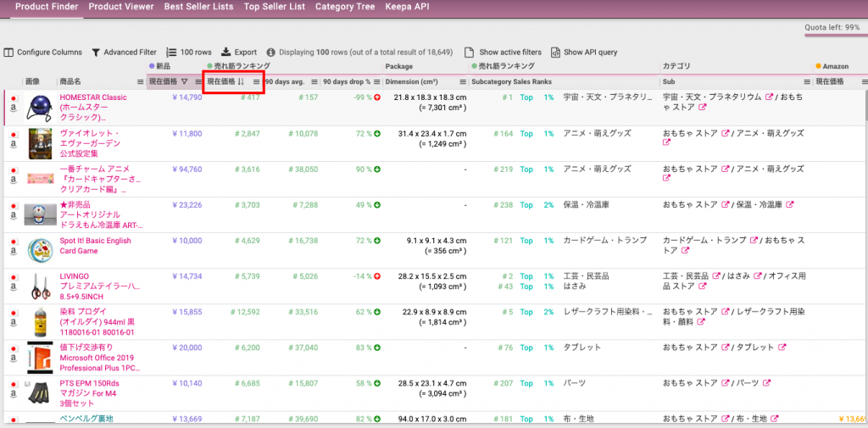
Task: Open the Advanced Filter
Action: (124, 53)
